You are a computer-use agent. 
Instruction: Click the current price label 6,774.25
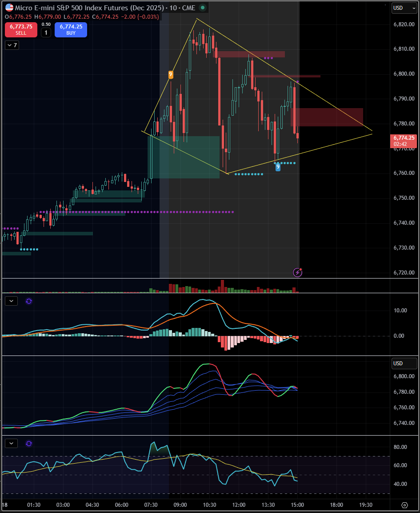tap(404, 141)
